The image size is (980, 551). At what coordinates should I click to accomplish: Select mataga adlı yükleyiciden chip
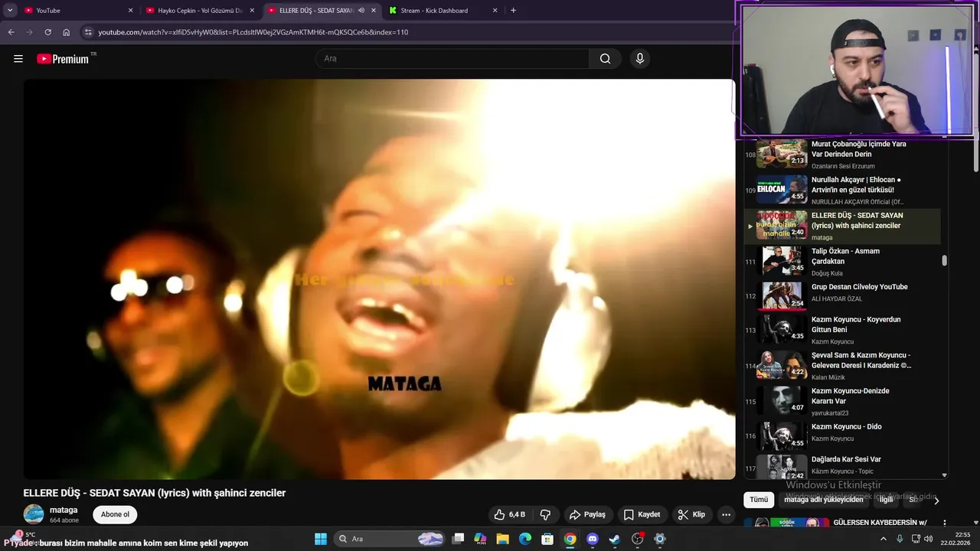coord(822,500)
